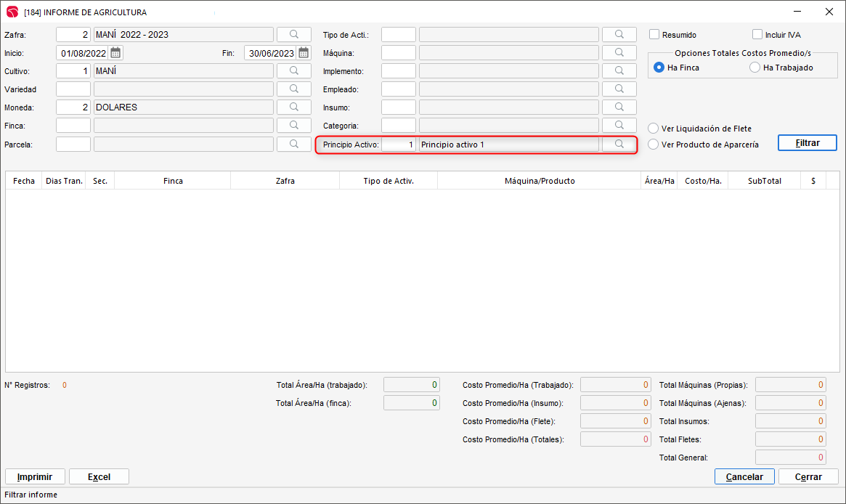Click the Variedad code input field
Viewport: 846px width, 504px height.
pos(73,89)
